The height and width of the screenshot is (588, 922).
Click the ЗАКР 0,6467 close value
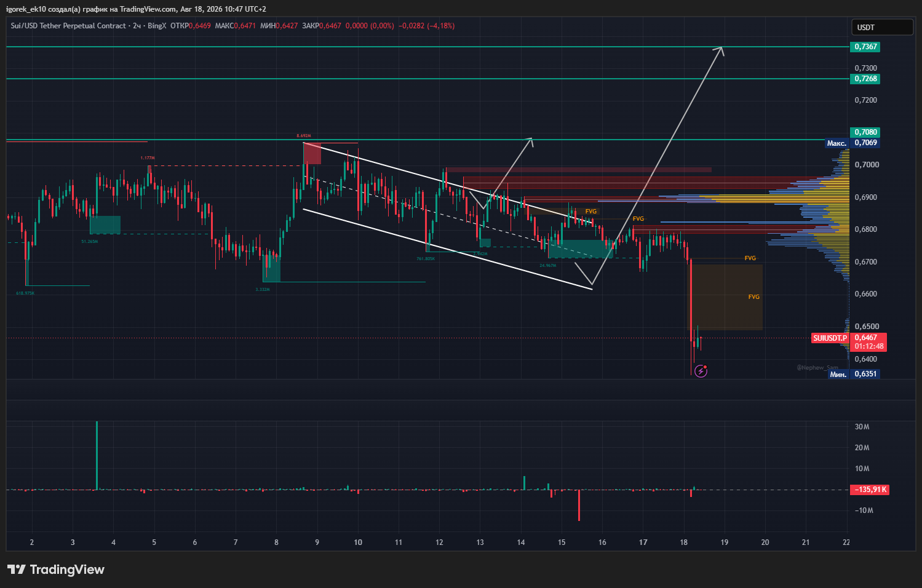[322, 26]
